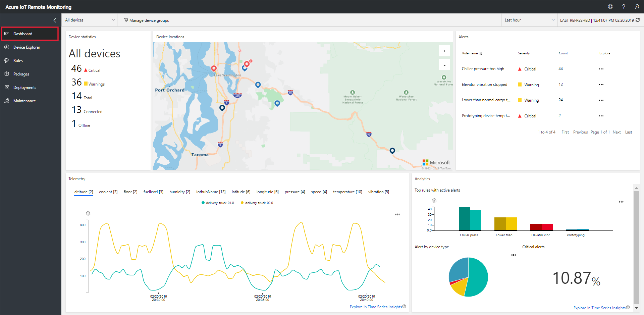Screen dimensions: 644x315
Task: Click the Top rules chart layers icon
Action: (434, 200)
